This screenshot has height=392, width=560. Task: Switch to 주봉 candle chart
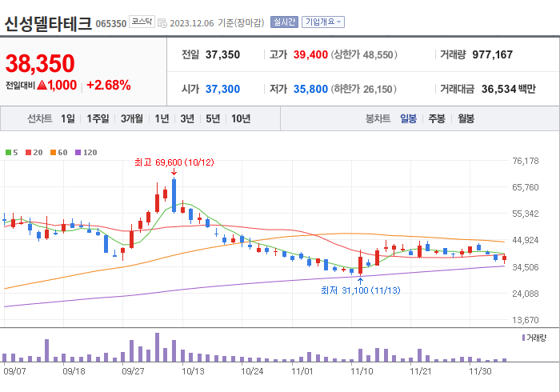click(437, 118)
